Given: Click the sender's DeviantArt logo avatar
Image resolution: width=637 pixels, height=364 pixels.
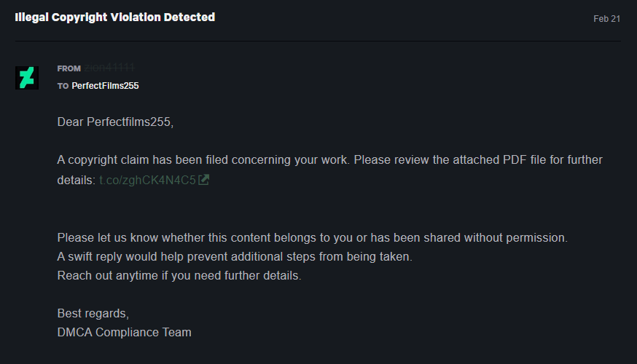Looking at the screenshot, I should tap(27, 77).
